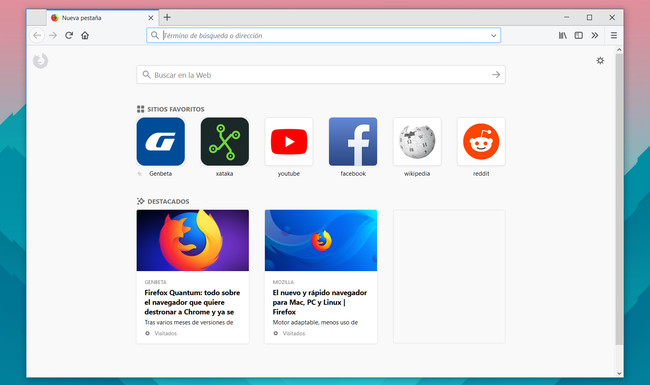This screenshot has width=650, height=385.
Task: Click the MOZILLA source label
Action: [283, 282]
